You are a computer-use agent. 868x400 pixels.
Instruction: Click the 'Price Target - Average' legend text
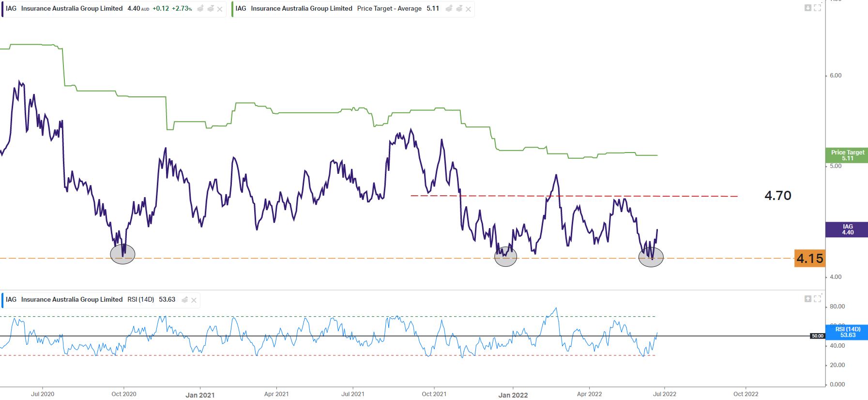point(389,9)
